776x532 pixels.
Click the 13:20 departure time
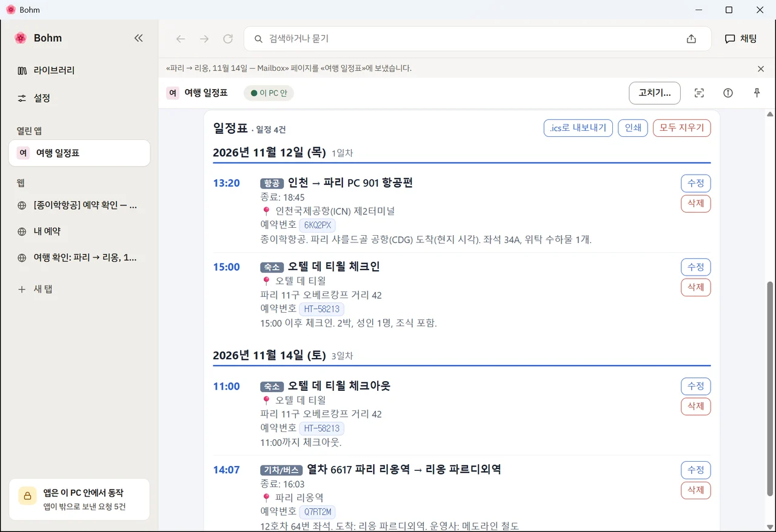click(x=227, y=183)
